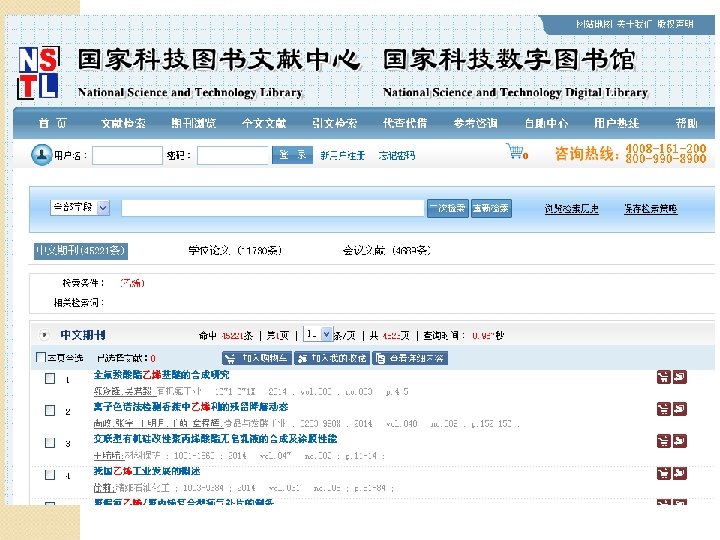The width and height of the screenshot is (720, 540).
Task: Click the NSTL logo
Action: point(39,73)
